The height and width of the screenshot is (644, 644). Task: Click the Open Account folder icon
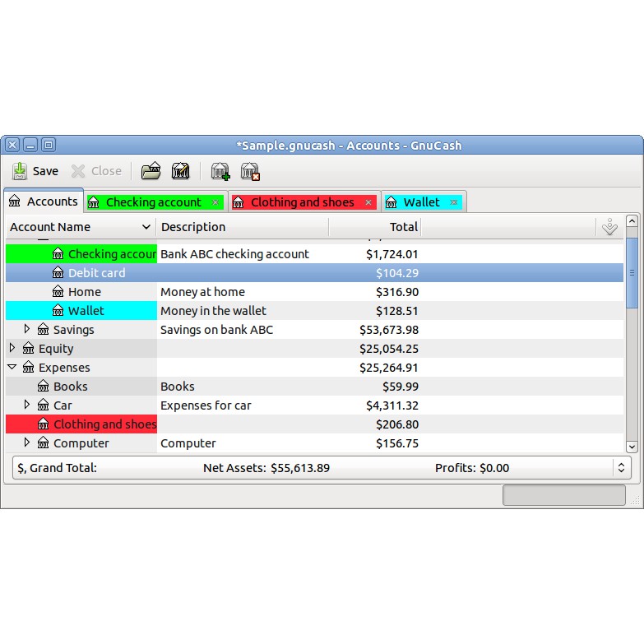[x=151, y=171]
